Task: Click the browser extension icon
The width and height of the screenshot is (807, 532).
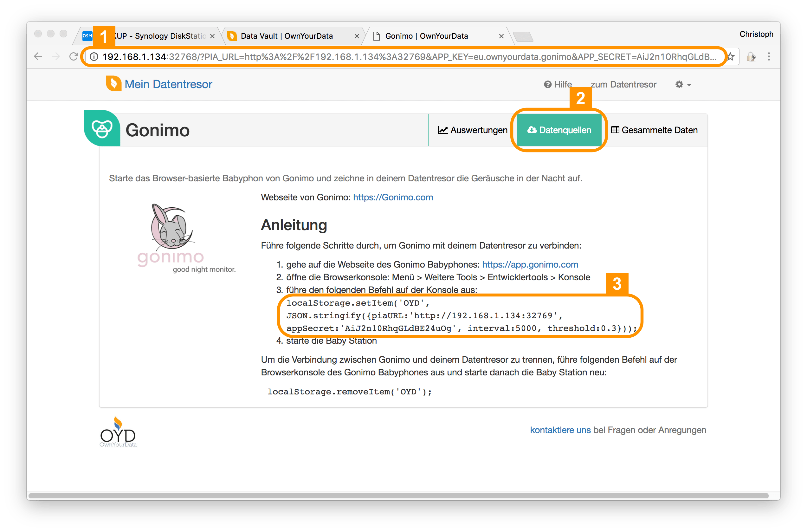Action: (751, 57)
